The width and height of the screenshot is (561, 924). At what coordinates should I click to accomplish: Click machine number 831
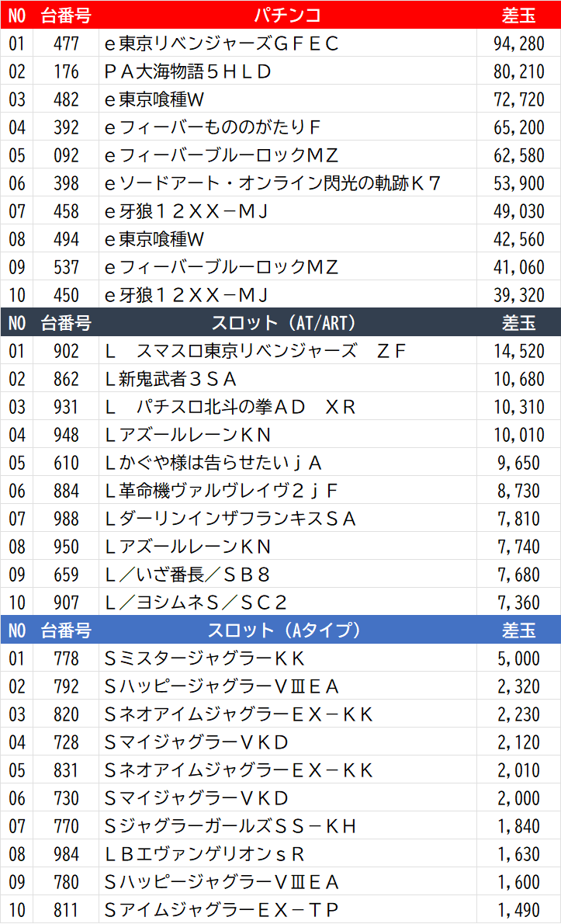tap(66, 771)
